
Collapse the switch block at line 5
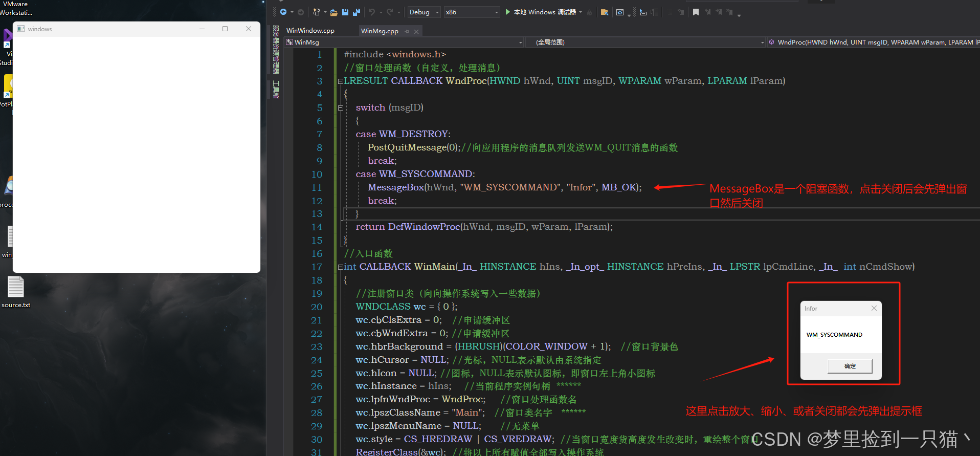pos(340,107)
